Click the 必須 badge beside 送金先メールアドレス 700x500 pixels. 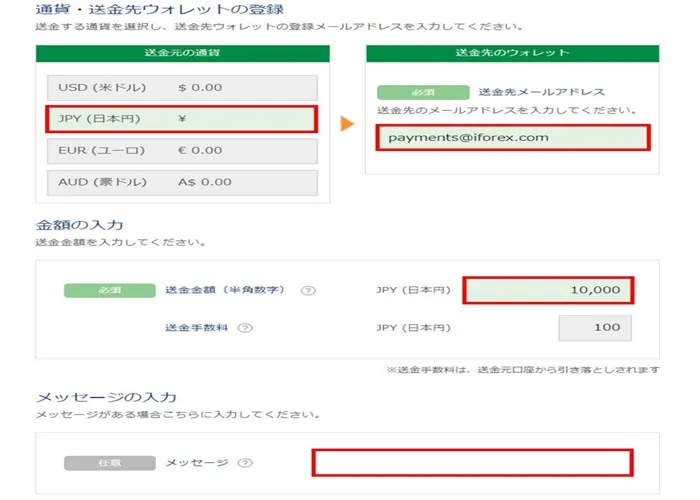point(423,92)
